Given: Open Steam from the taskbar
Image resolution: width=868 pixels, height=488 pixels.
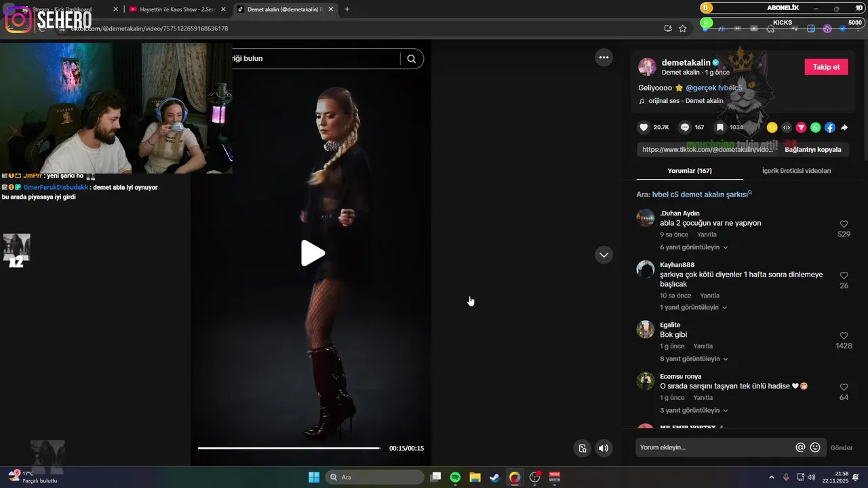Looking at the screenshot, I should [494, 477].
